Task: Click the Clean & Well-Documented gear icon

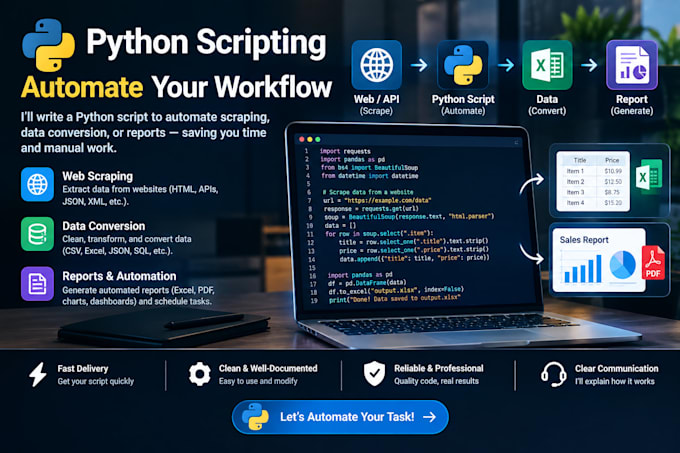Action: 199,374
